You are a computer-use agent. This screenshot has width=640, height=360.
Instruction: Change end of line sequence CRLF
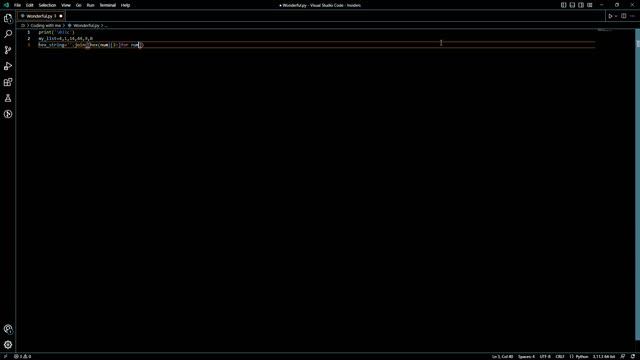click(x=560, y=356)
